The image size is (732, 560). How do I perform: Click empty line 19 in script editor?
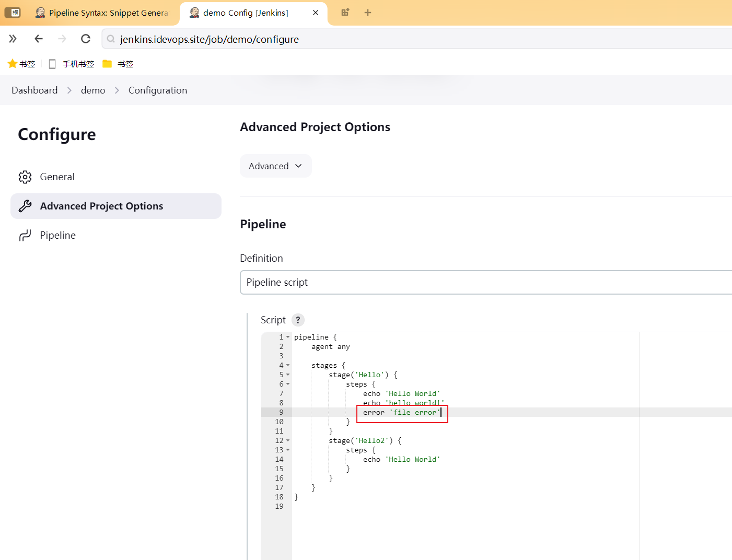(x=512, y=506)
